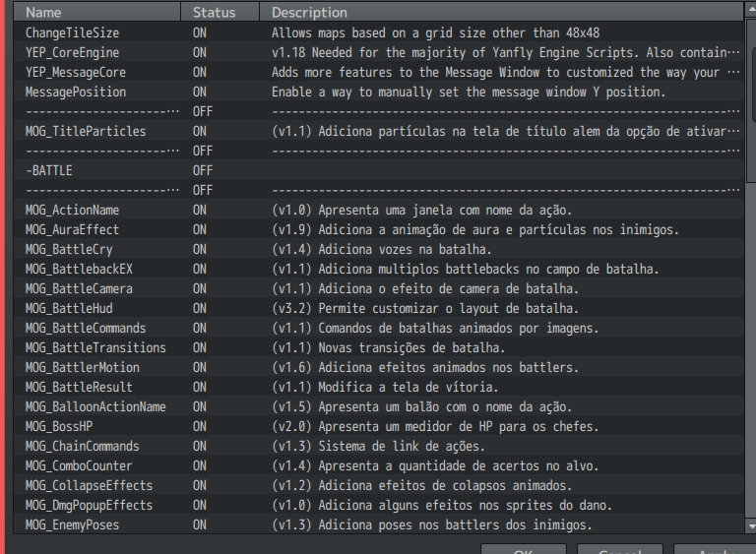This screenshot has height=554, width=756.
Task: Select the ChangeTileSize plugin row
Action: click(x=378, y=32)
